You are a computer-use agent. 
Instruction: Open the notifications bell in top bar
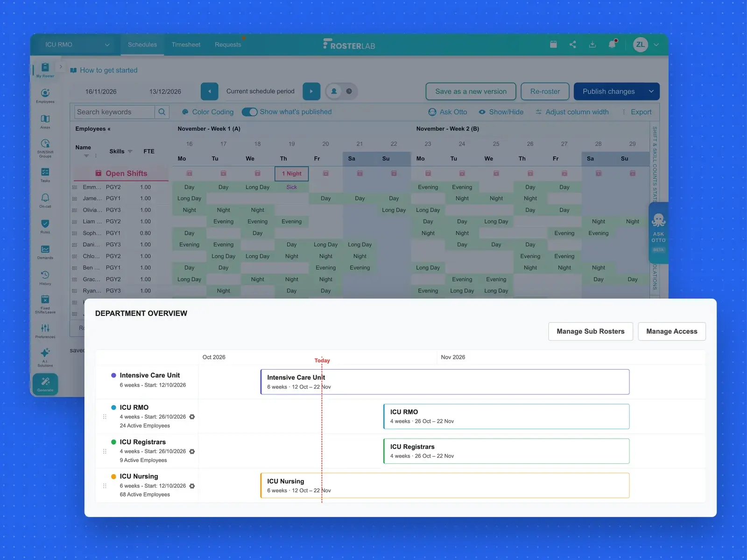pos(612,44)
